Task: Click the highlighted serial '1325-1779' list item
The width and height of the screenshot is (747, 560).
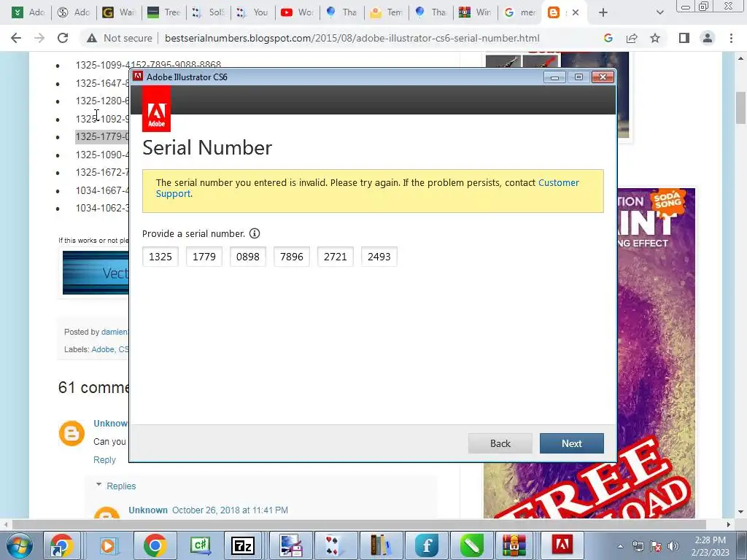Action: tap(102, 136)
